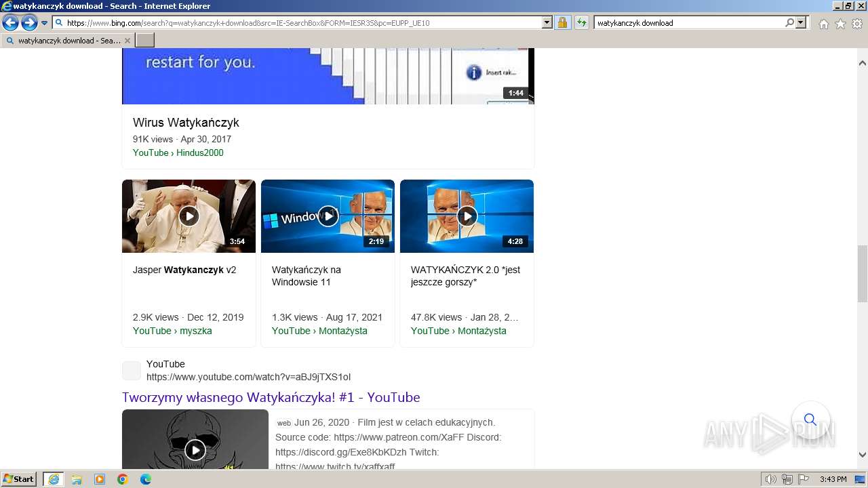868x488 pixels.
Task: Go back with the browser Back arrow
Action: (x=10, y=22)
